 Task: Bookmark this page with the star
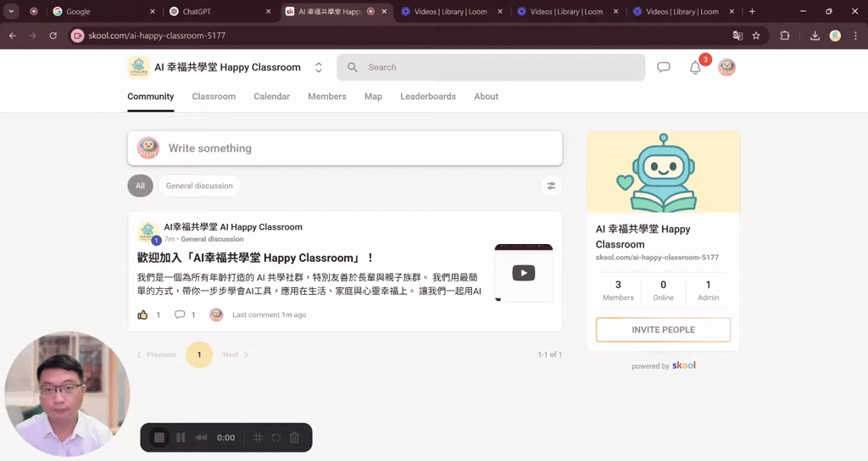click(756, 36)
